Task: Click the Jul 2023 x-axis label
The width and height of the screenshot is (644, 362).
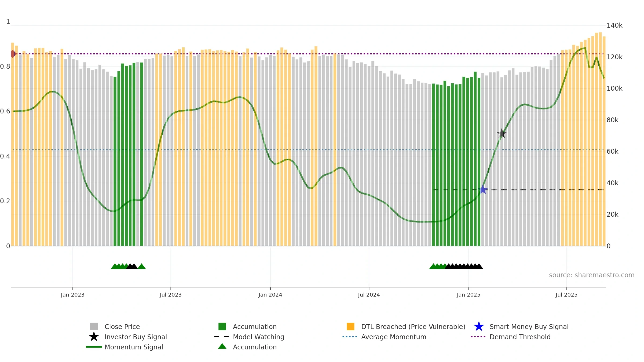Action: [x=171, y=295]
